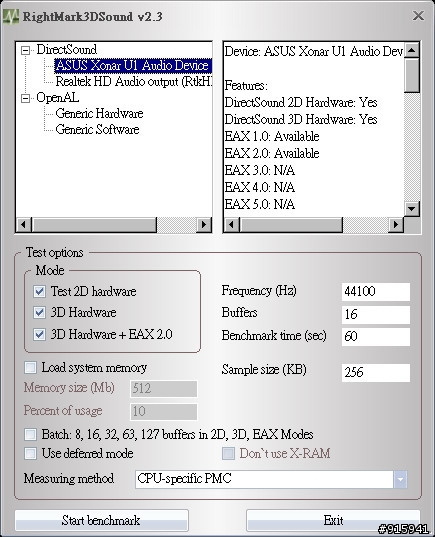Click the Sample size (KB) field
The height and width of the screenshot is (537, 435).
(376, 373)
